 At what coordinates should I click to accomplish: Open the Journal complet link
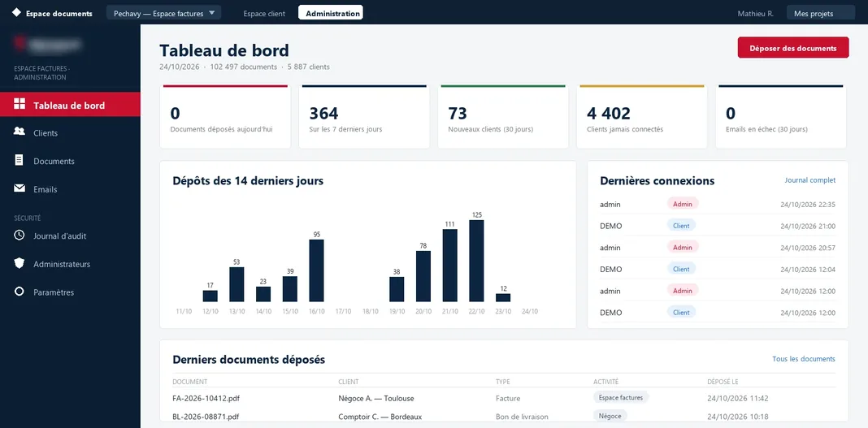[809, 180]
